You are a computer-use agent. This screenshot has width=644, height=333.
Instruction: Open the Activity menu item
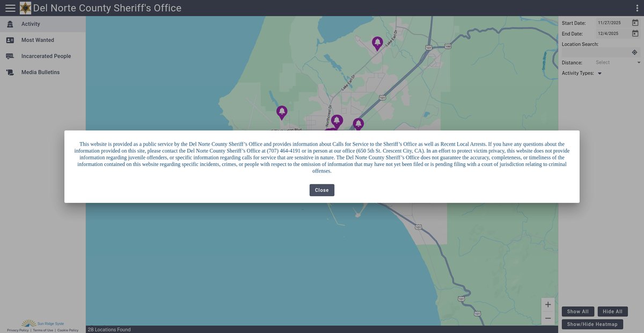click(x=43, y=24)
